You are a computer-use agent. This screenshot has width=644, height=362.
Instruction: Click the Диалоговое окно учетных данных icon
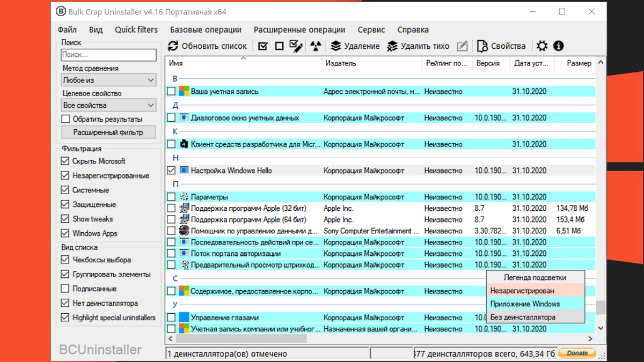click(x=184, y=117)
